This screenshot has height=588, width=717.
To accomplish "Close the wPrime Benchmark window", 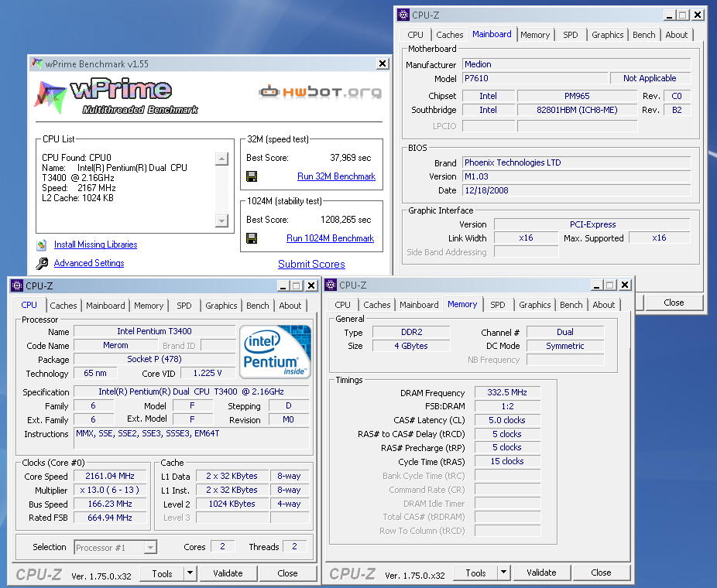I will (383, 63).
